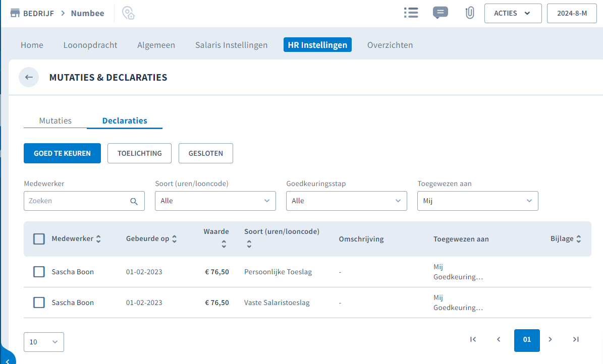Sort by Soort (uren/looncode) column arrows

click(249, 244)
